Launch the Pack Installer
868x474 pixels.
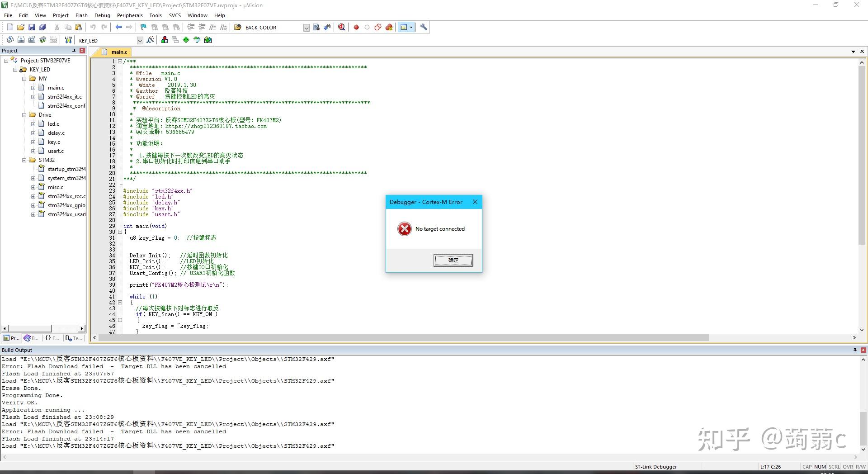[x=208, y=40]
